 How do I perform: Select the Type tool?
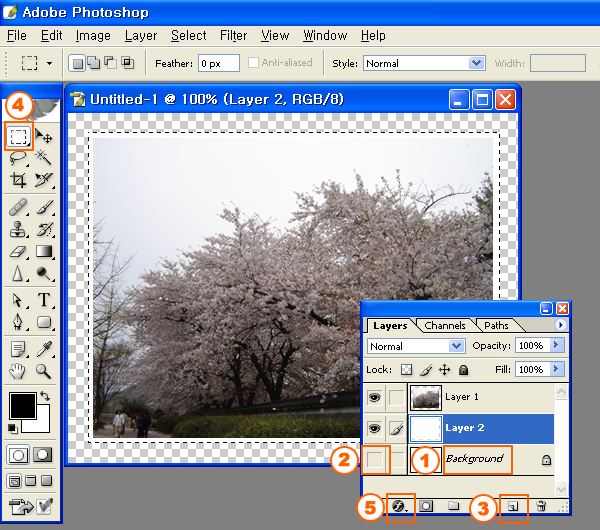click(x=44, y=300)
